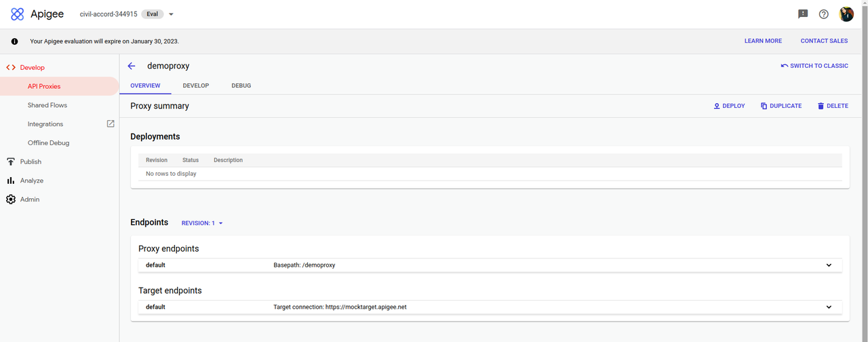Click the Target connection URL text
The width and height of the screenshot is (868, 342).
[x=340, y=307]
